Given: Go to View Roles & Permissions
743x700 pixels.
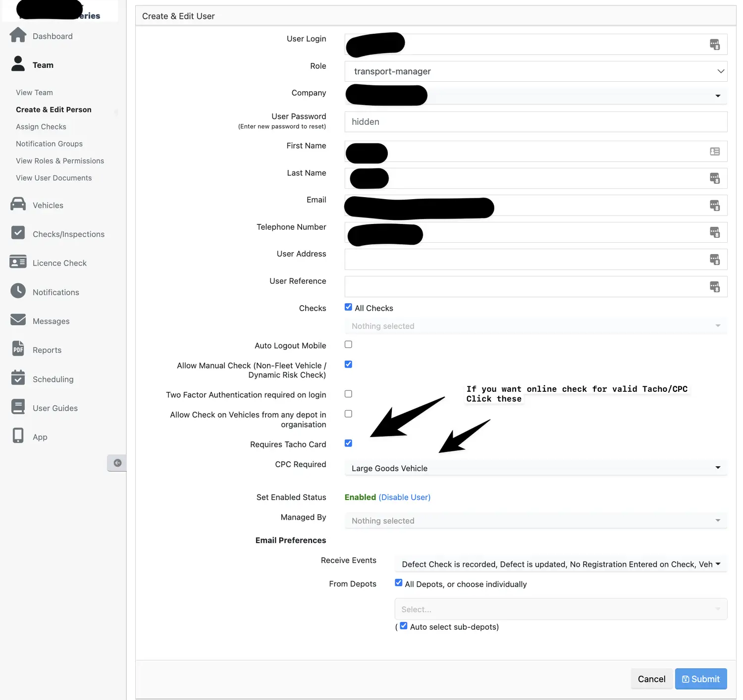Looking at the screenshot, I should point(59,161).
